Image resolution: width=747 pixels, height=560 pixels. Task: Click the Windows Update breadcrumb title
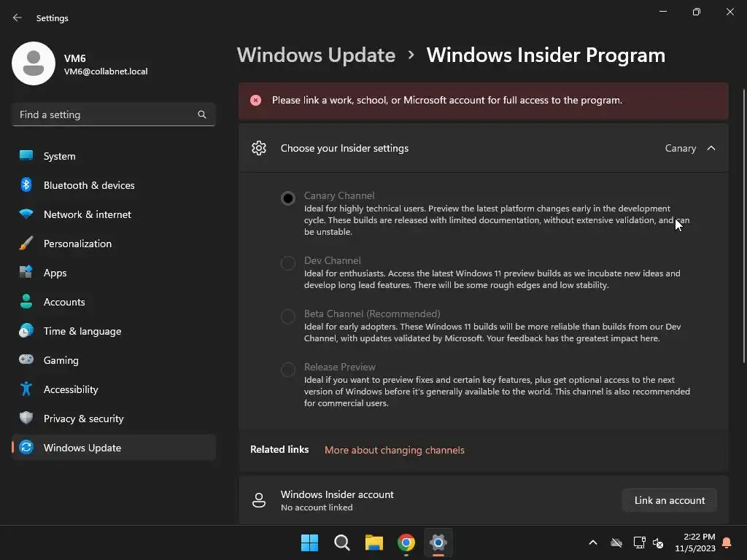pyautogui.click(x=317, y=55)
